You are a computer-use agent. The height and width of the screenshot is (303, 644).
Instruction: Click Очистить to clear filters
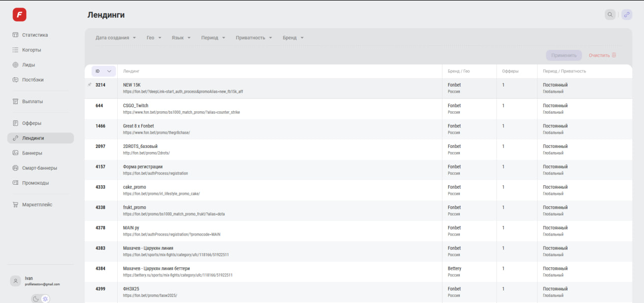pyautogui.click(x=602, y=55)
